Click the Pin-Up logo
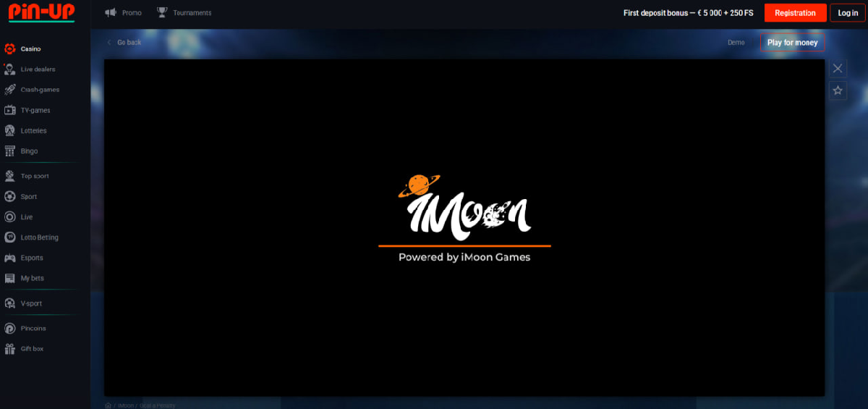The image size is (868, 409). (x=41, y=12)
